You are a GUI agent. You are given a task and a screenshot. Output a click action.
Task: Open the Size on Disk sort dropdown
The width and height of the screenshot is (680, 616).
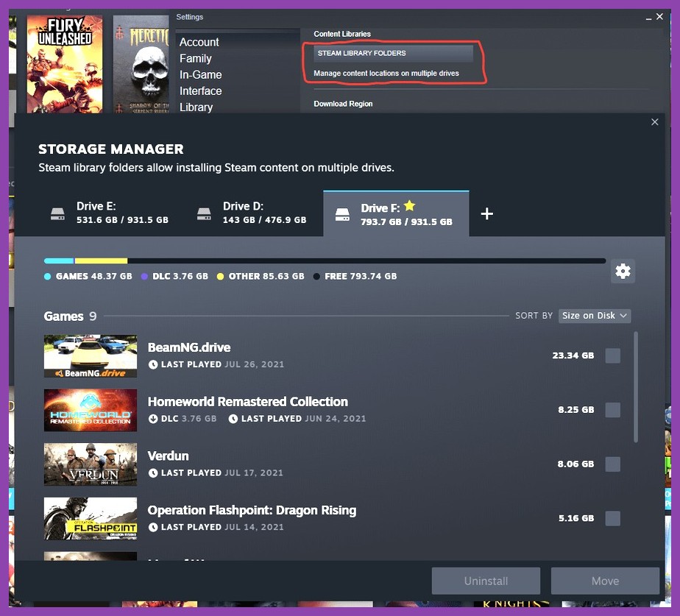[x=595, y=316]
